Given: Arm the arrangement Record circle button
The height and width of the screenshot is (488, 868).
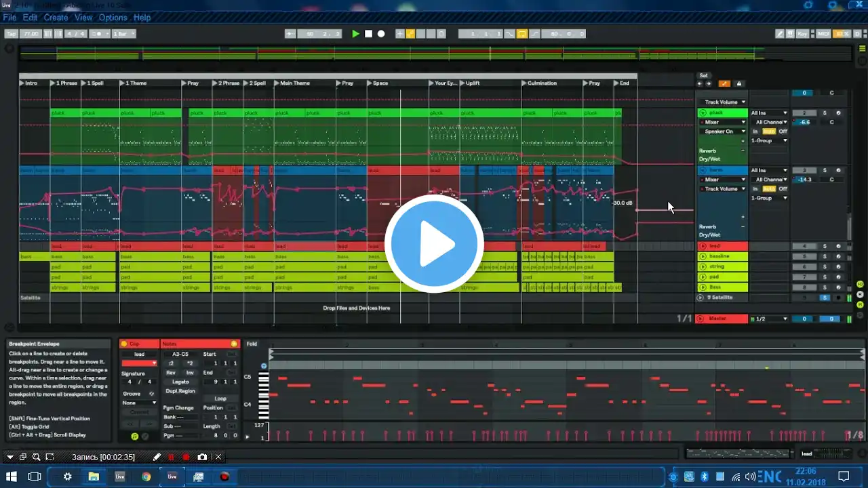Looking at the screenshot, I should click(381, 33).
